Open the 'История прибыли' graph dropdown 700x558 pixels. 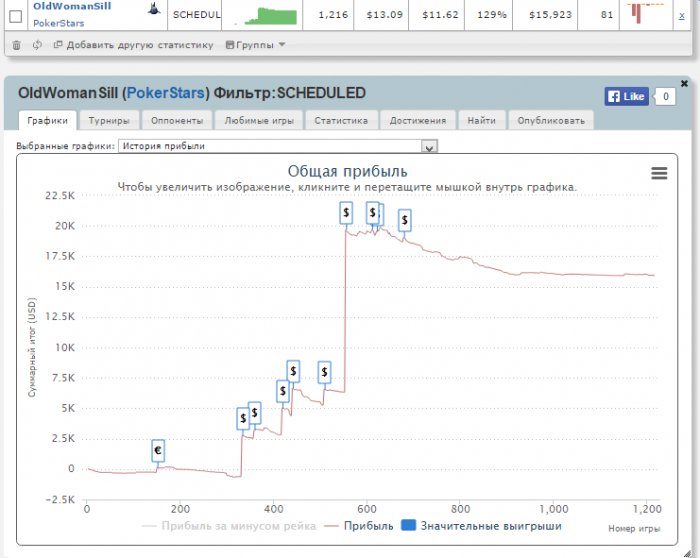(278, 146)
